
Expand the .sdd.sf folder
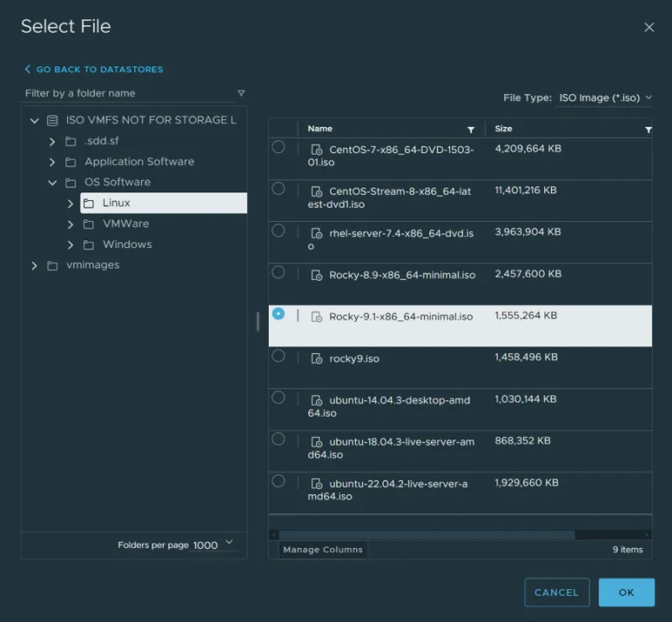click(52, 141)
